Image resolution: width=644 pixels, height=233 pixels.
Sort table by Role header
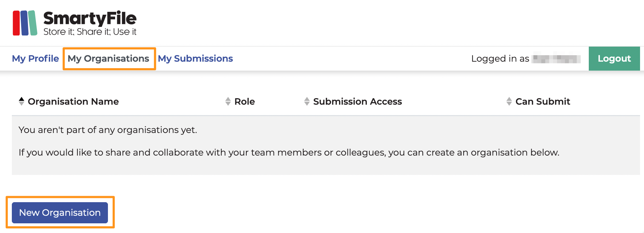tap(245, 101)
